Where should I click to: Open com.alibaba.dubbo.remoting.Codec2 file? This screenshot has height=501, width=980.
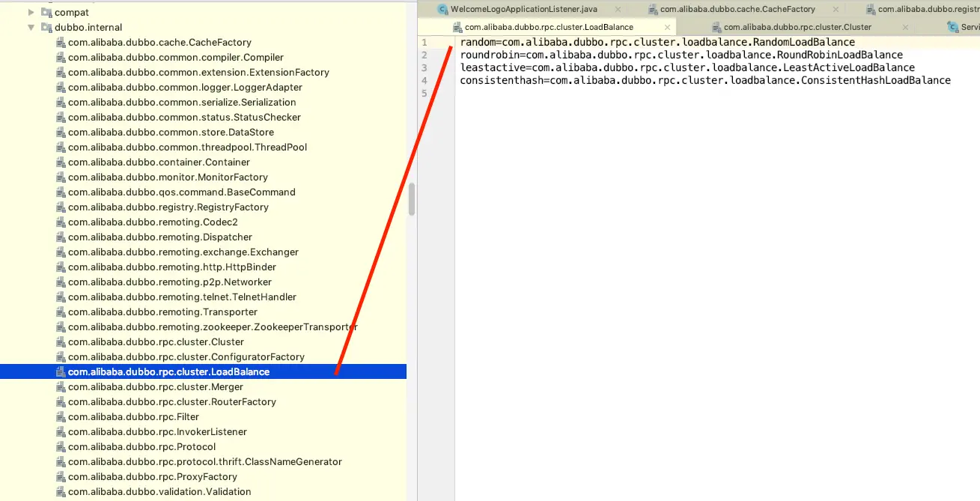(x=153, y=222)
